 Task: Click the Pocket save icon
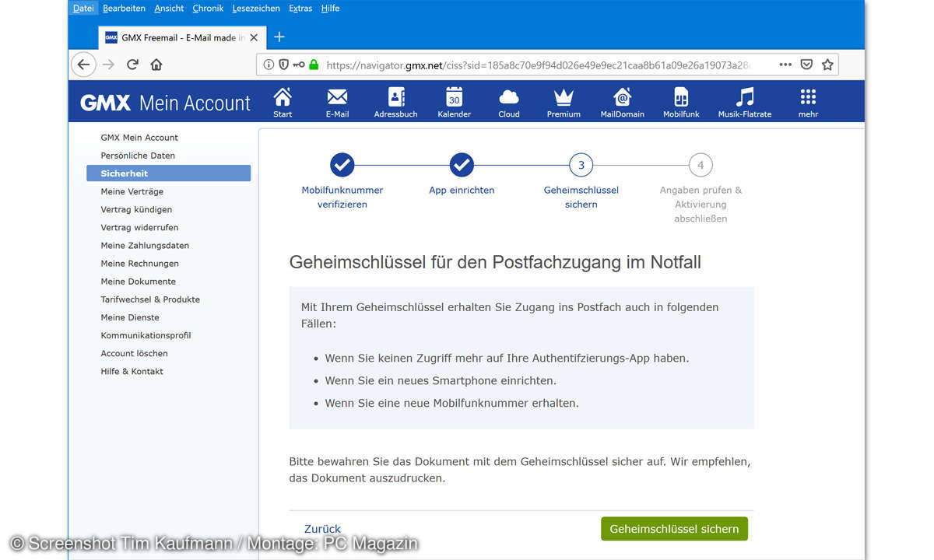[x=807, y=65]
